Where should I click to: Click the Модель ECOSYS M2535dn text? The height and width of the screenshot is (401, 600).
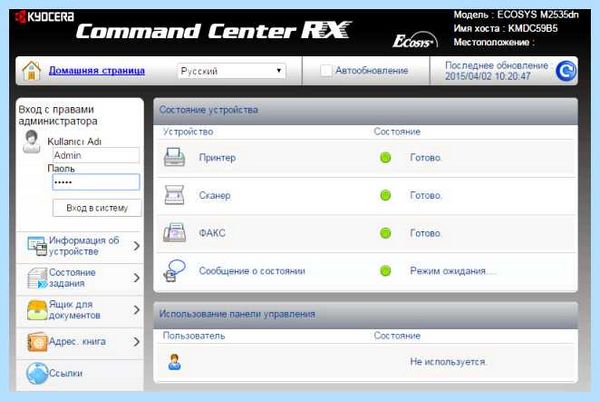pos(516,15)
